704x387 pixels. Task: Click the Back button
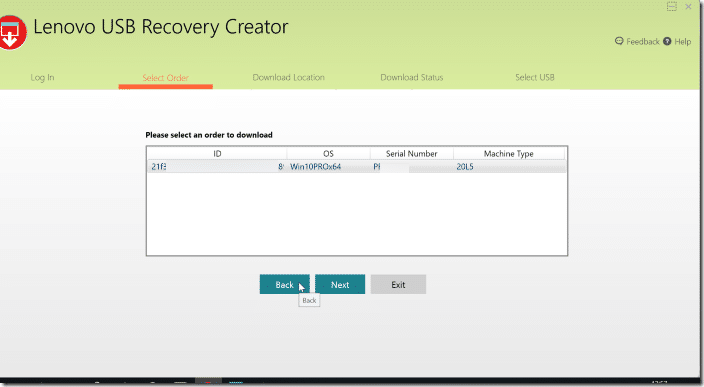pyautogui.click(x=285, y=285)
